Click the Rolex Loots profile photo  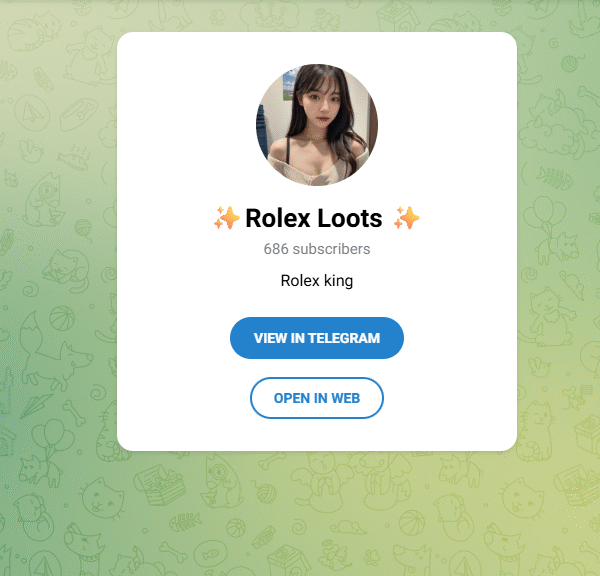(316, 124)
